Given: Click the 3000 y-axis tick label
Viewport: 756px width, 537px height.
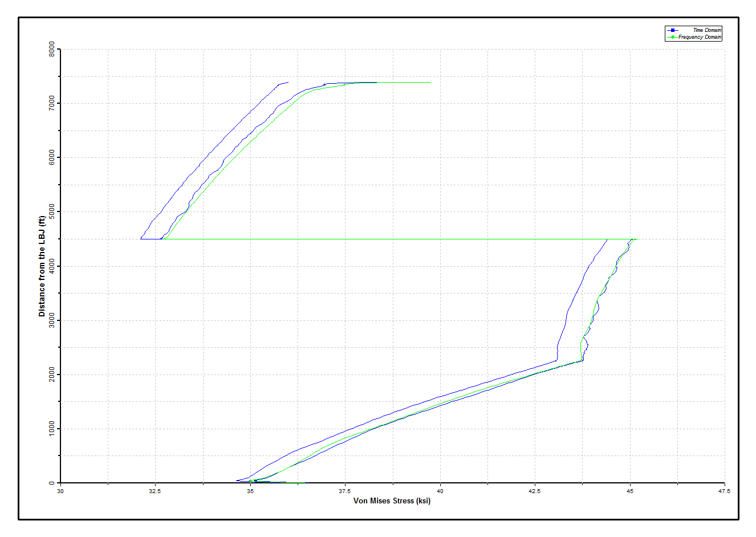Looking at the screenshot, I should coord(52,319).
